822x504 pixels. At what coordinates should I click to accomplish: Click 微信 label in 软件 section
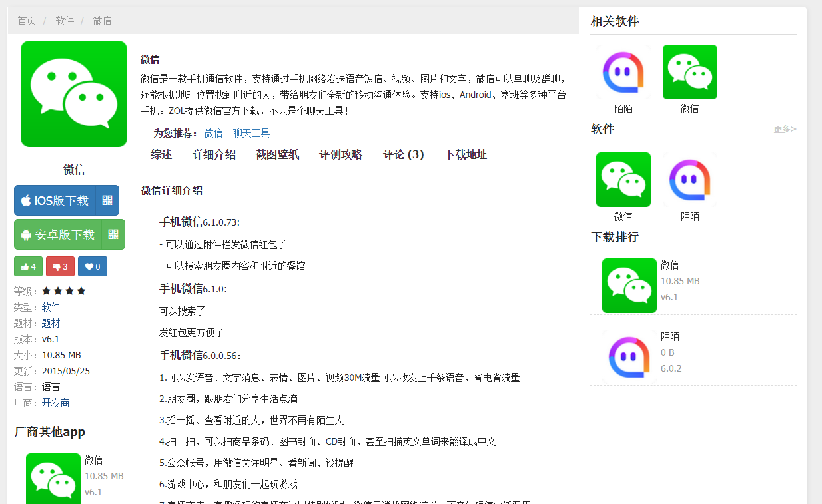(623, 216)
